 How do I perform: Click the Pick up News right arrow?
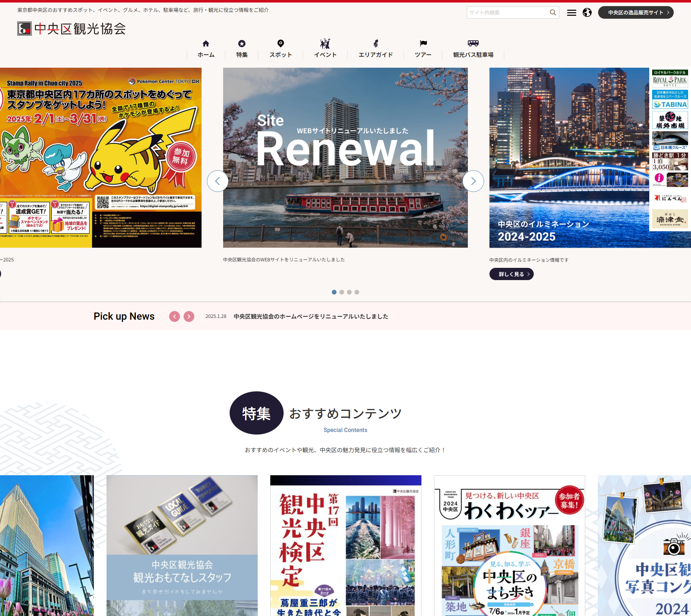click(x=189, y=316)
